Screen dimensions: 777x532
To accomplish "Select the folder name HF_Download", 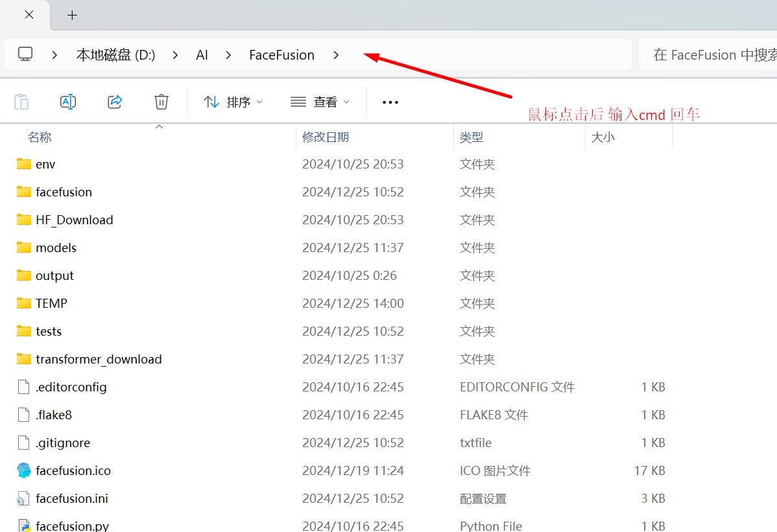I will click(x=75, y=220).
